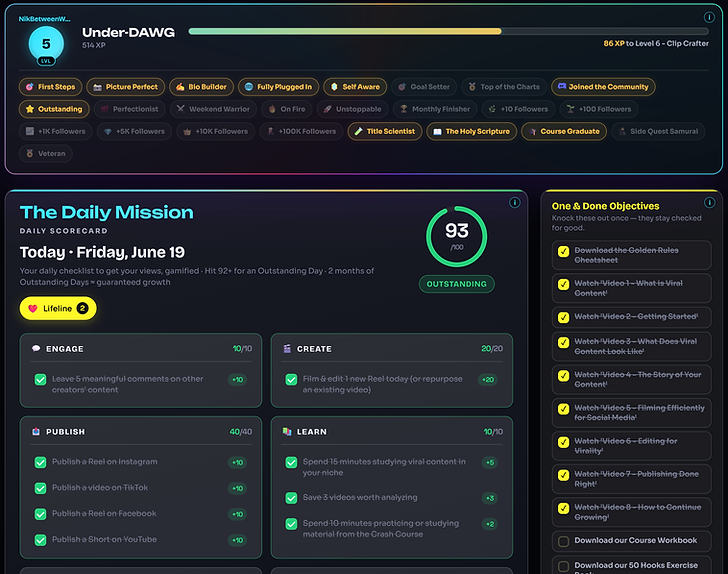This screenshot has height=574, width=728.
Task: Select the Holy Scripture badge
Action: (x=472, y=131)
